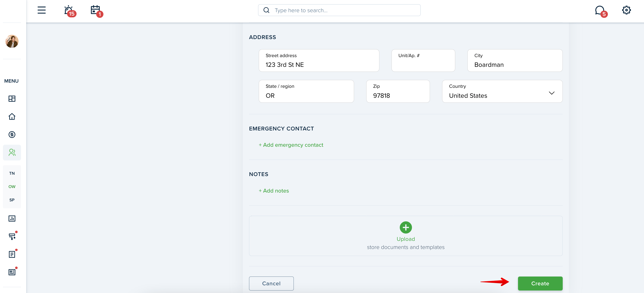
Task: Click the search magnifier icon
Action: pyautogui.click(x=266, y=10)
